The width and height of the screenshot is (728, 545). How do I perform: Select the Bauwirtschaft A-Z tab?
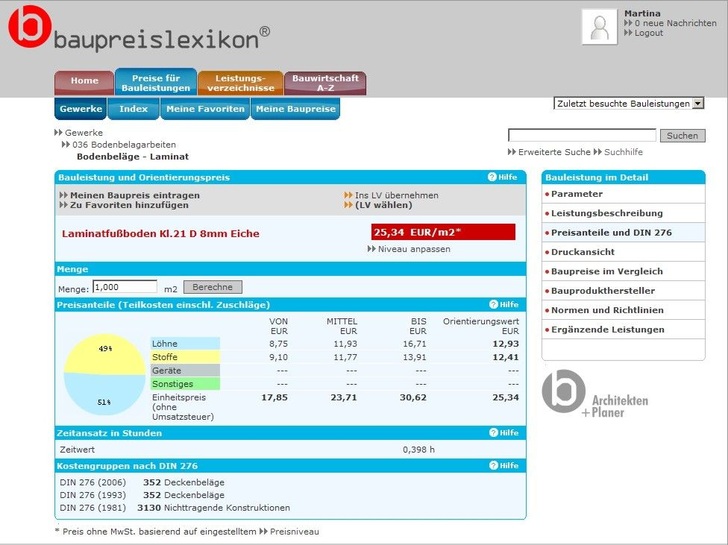point(325,82)
